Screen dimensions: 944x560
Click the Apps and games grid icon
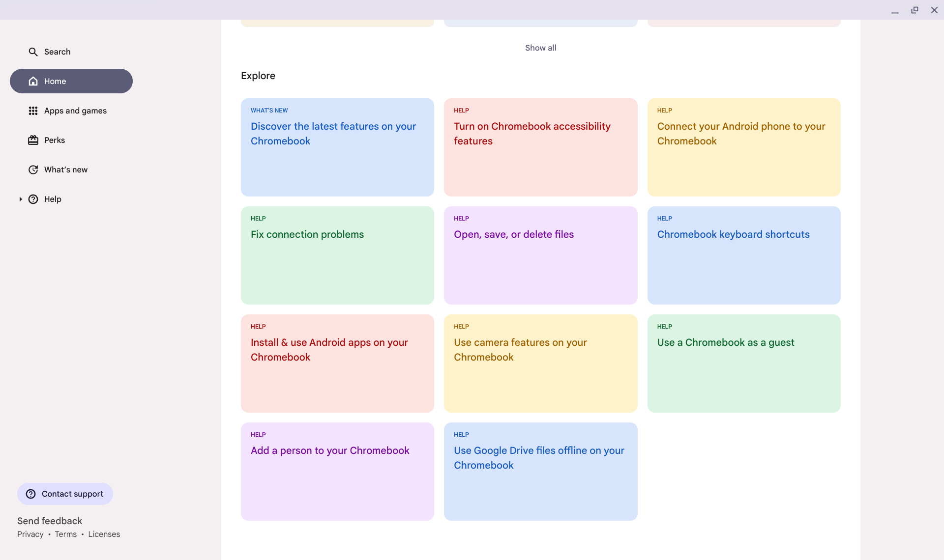(x=33, y=111)
